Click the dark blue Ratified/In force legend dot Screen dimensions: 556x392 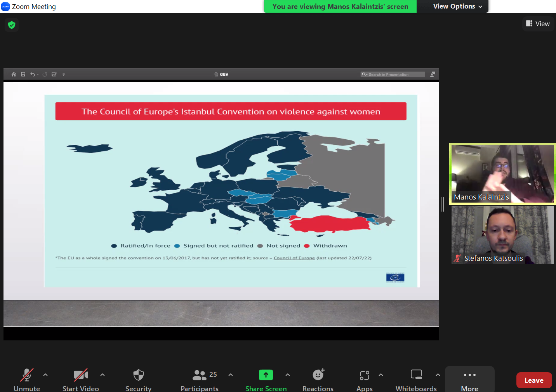point(114,246)
